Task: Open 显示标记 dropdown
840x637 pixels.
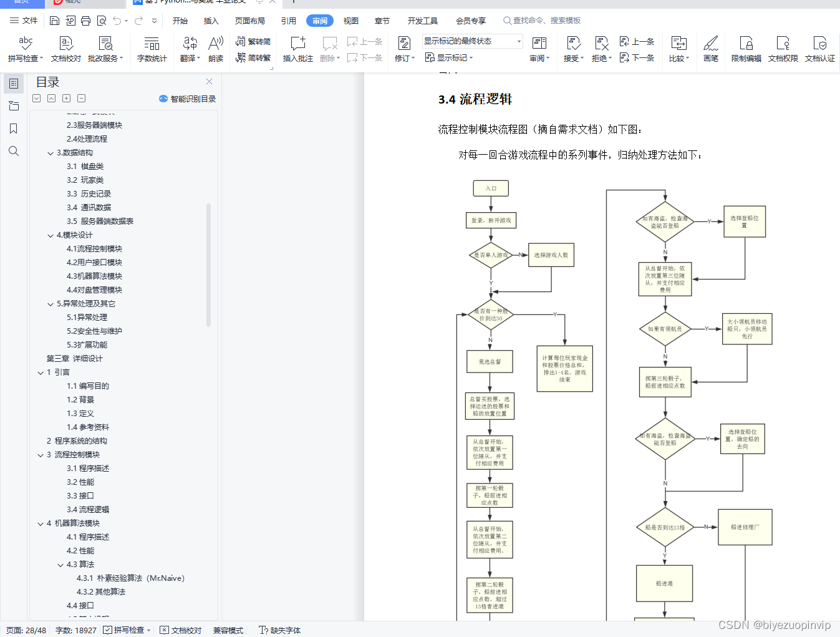Action: (449, 57)
